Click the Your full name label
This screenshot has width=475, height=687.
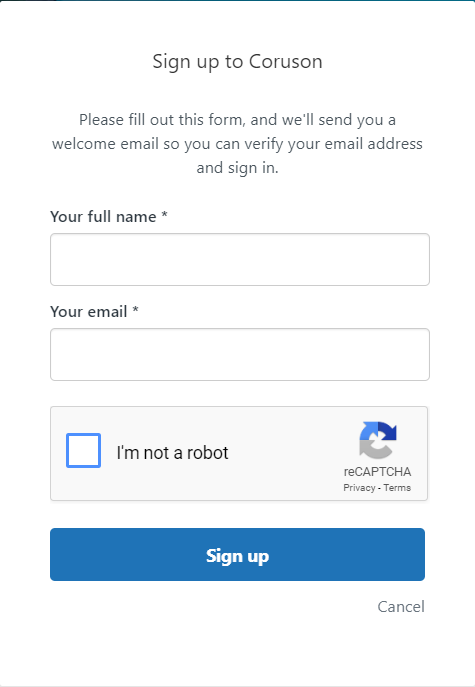[x=103, y=216]
